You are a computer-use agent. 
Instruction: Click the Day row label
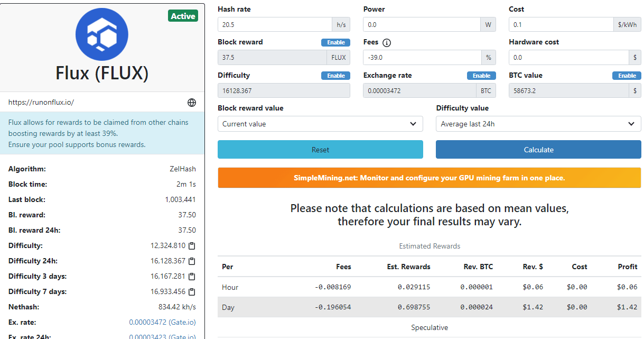pyautogui.click(x=228, y=307)
